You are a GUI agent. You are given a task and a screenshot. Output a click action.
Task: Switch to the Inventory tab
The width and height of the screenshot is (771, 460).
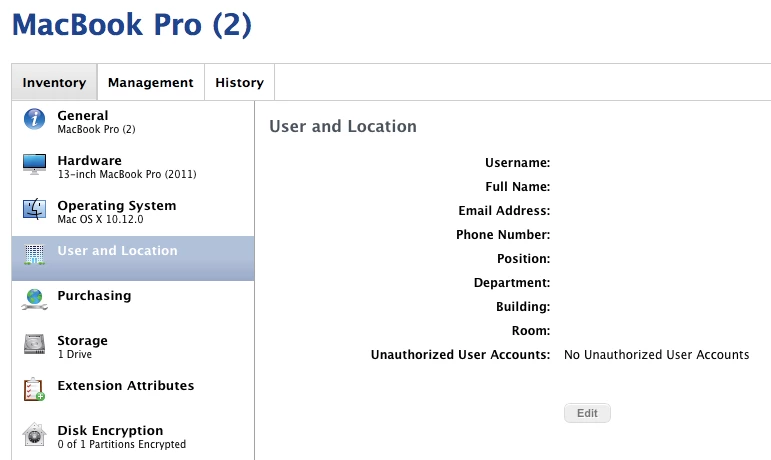pos(54,82)
